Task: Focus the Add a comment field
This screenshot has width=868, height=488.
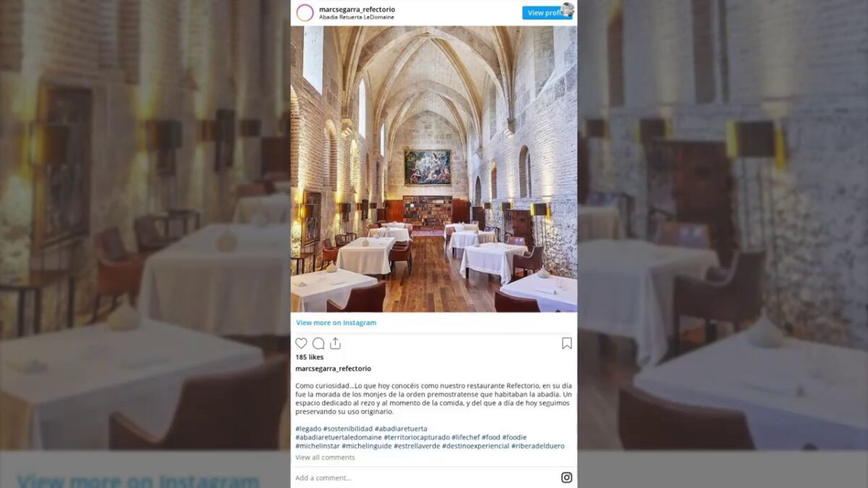Action: (425, 477)
